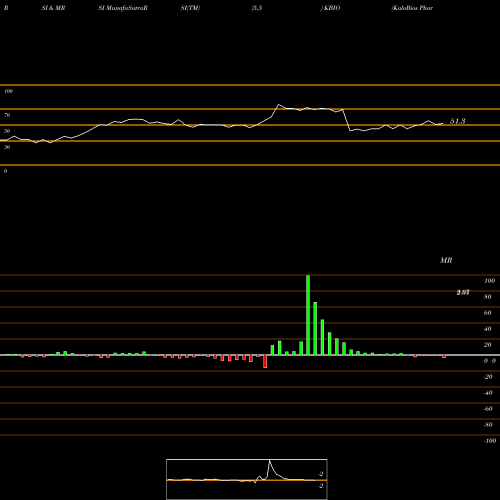Image resolution: width=500 pixels, height=500 pixels.
Task: Click the RSI line peak above 70
Action: (279, 105)
